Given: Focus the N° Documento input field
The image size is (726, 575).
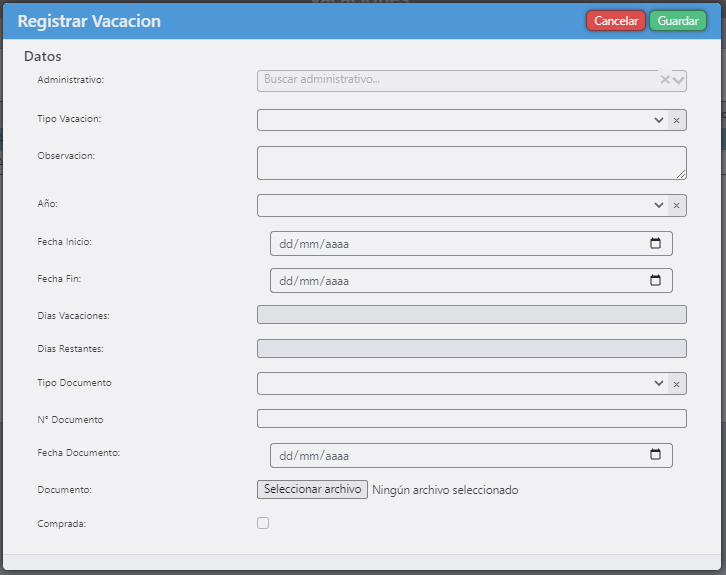Looking at the screenshot, I should coord(471,418).
